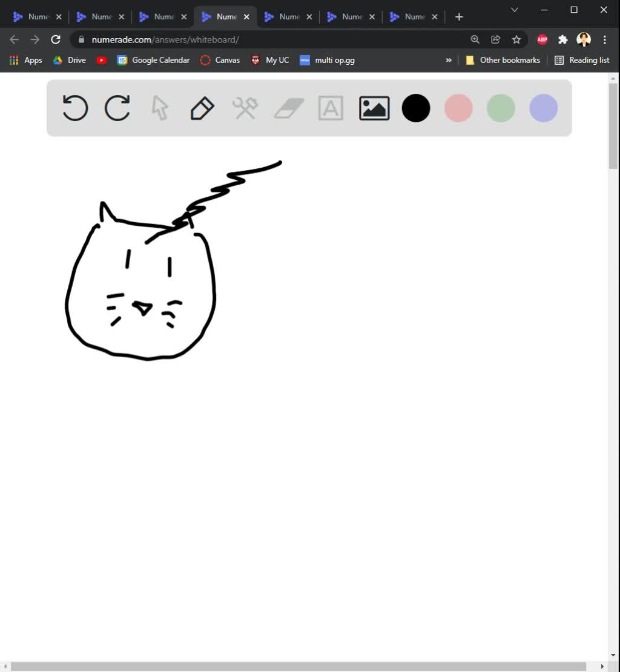Viewport: 620px width, 672px height.
Task: Click the image insert tool
Action: point(374,108)
